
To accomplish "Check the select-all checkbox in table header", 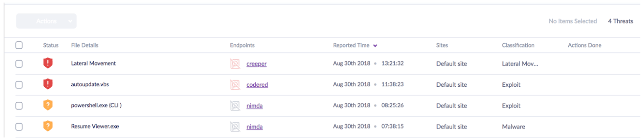I will [19, 45].
